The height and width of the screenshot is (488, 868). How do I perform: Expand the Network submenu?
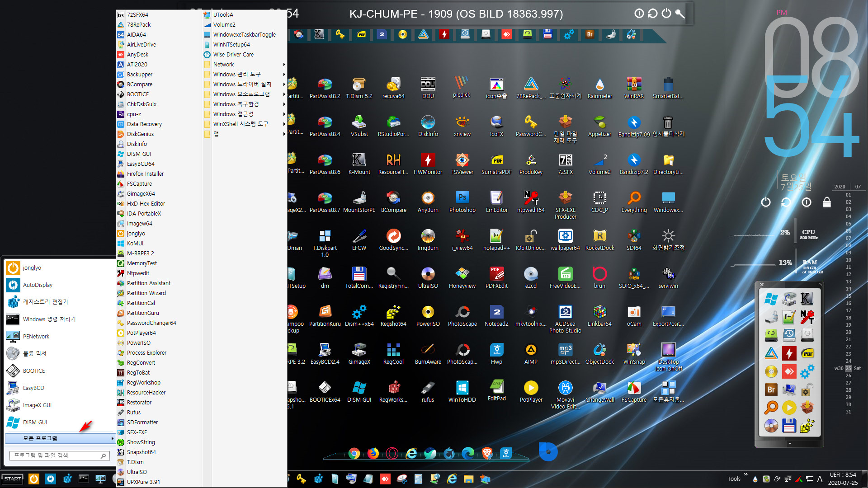245,65
